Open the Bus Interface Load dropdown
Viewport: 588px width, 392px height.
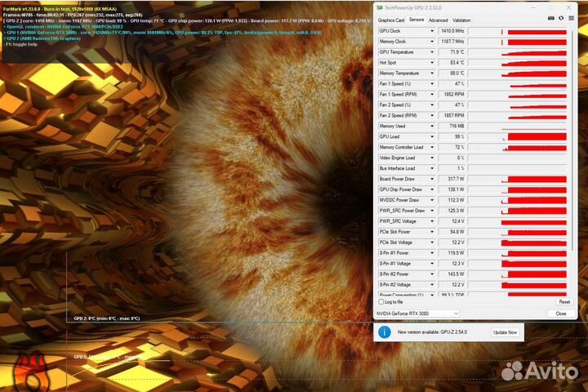(432, 168)
